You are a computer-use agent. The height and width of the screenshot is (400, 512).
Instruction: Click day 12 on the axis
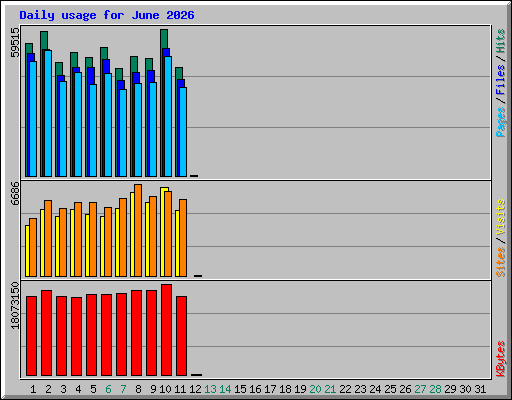[x=195, y=389]
